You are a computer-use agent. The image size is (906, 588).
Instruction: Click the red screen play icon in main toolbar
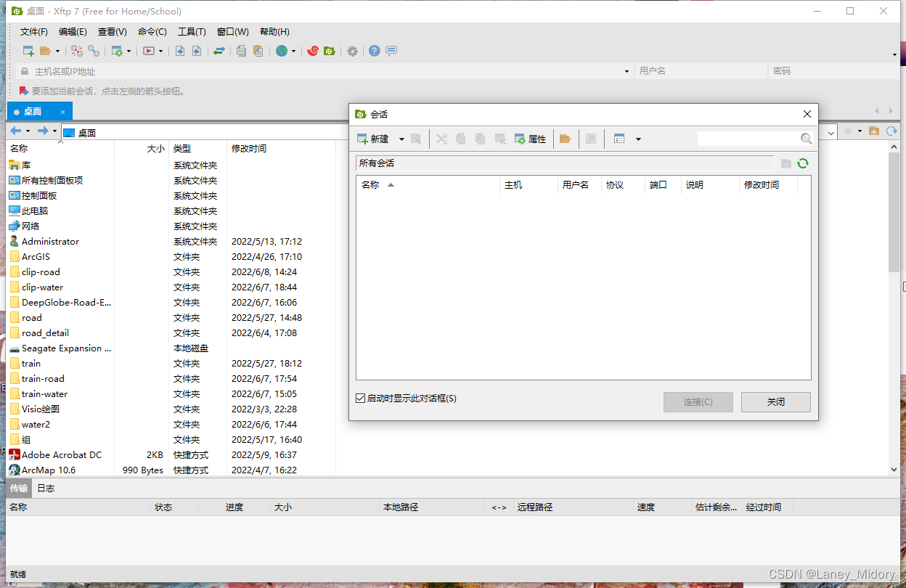149,51
